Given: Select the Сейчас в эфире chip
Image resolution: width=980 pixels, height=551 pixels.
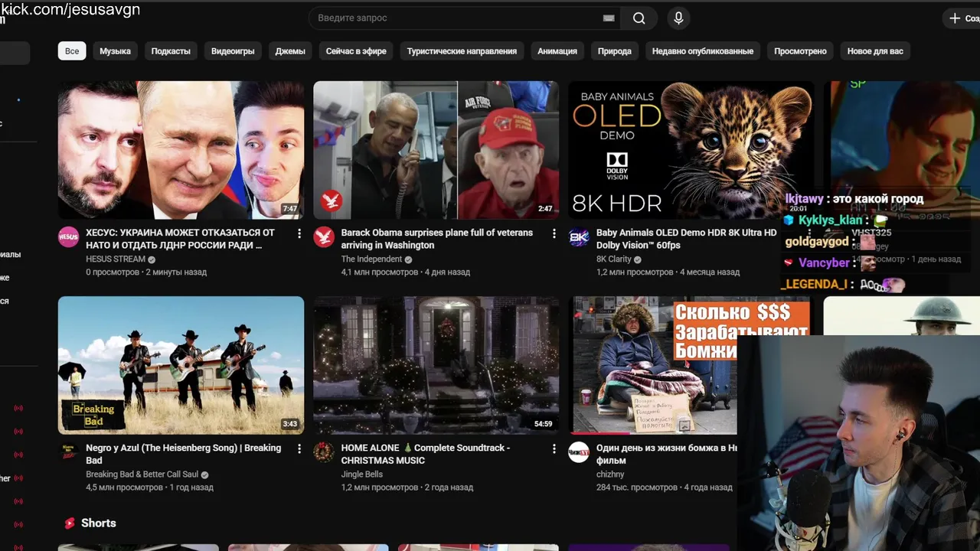Looking at the screenshot, I should point(356,51).
